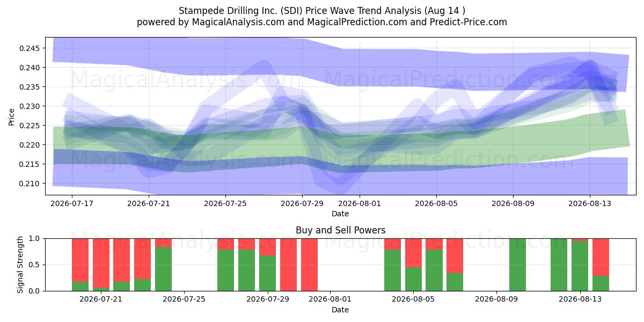The height and width of the screenshot is (322, 644).
Task: Click the 'Price' y-axis label
Action: 12,116
